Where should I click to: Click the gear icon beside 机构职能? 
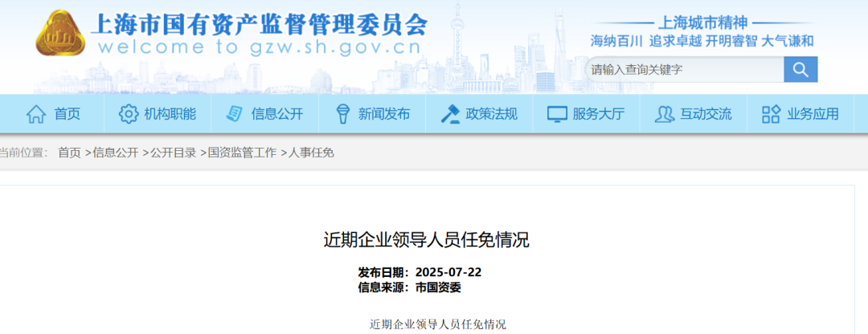pos(129,114)
